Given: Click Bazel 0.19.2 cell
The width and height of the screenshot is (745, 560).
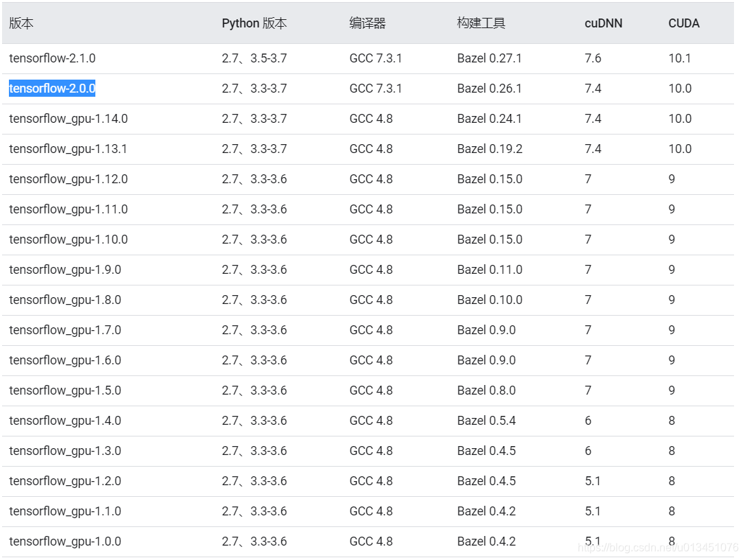Looking at the screenshot, I should pos(490,149).
